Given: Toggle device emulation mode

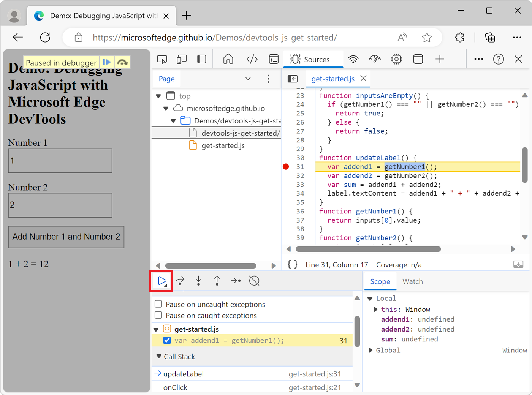Looking at the screenshot, I should (182, 59).
